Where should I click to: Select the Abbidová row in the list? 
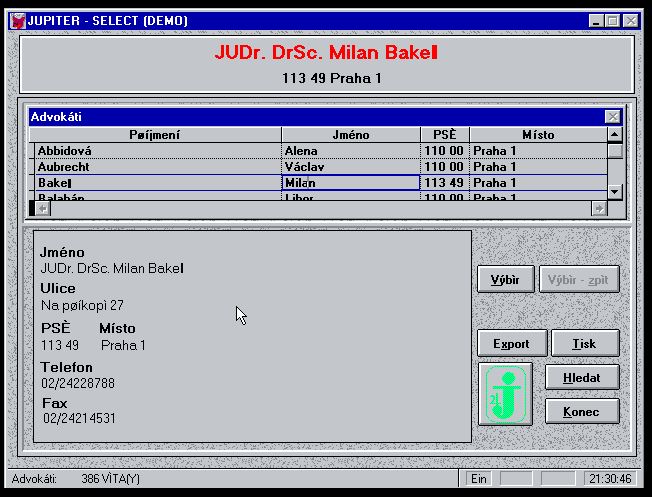pyautogui.click(x=157, y=151)
